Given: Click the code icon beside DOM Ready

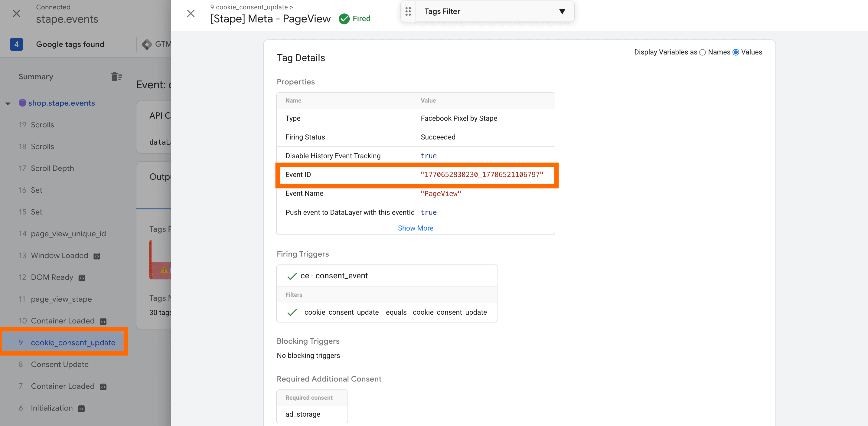Looking at the screenshot, I should [x=82, y=278].
